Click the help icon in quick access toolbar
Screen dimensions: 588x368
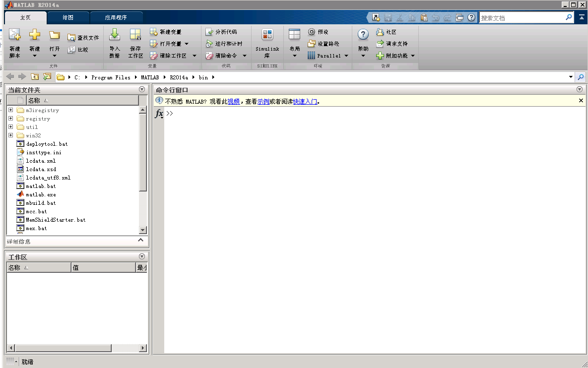[x=472, y=18]
